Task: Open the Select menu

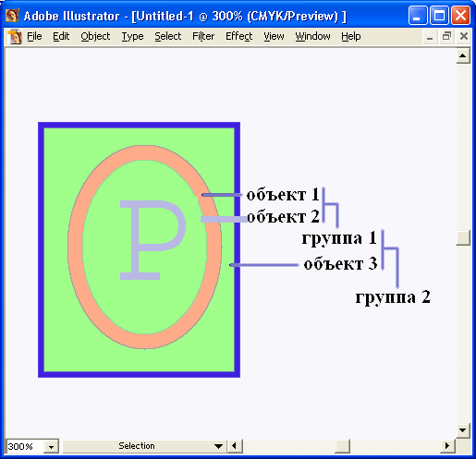Action: (168, 36)
